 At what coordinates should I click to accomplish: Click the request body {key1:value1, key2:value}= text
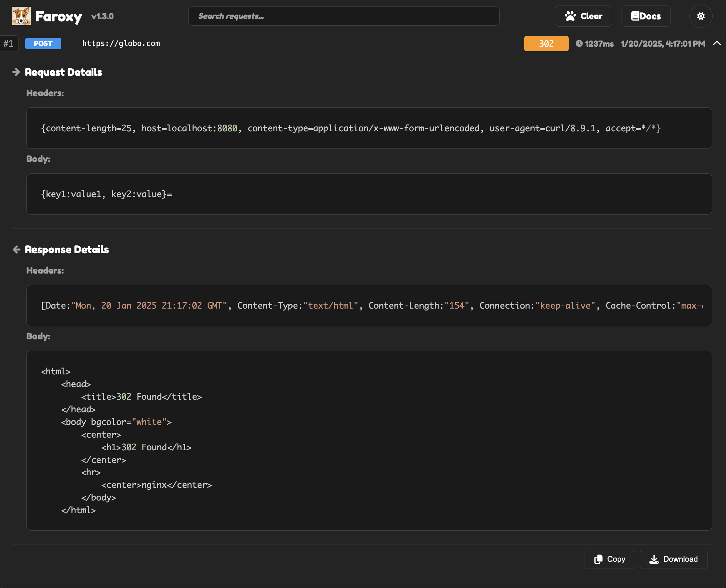click(x=106, y=194)
